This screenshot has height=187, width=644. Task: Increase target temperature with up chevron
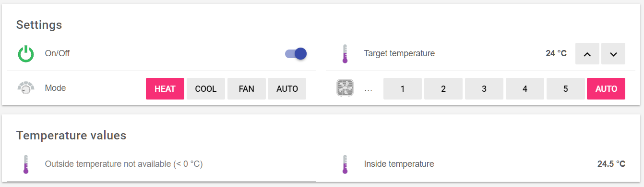tap(587, 53)
